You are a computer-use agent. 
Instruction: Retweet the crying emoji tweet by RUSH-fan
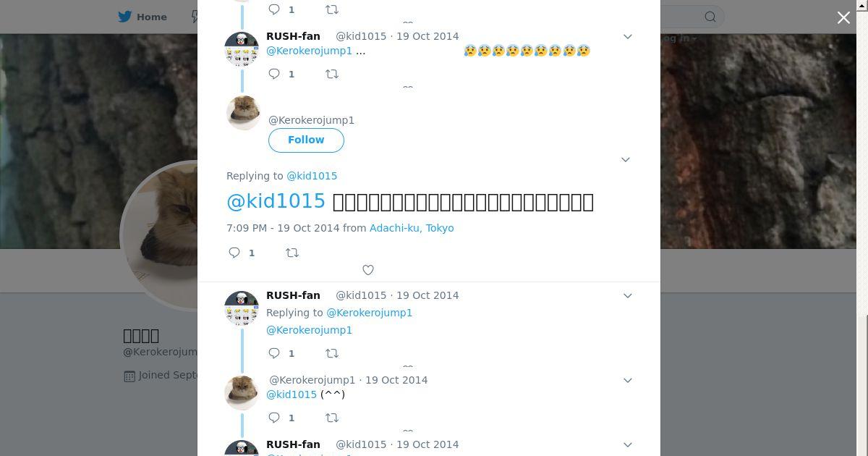[x=332, y=74]
